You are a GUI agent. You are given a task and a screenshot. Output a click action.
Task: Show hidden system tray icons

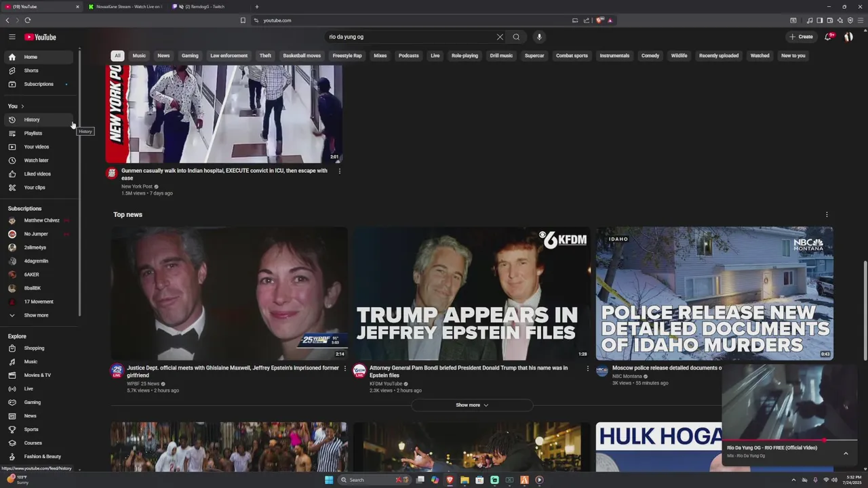click(x=793, y=480)
